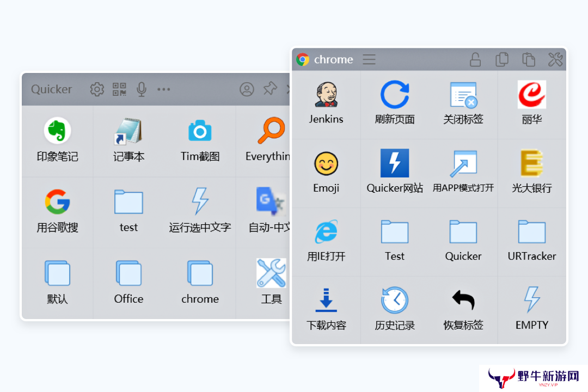588x392 pixels.
Task: Click the copy icon in chrome panel header
Action: coord(502,59)
